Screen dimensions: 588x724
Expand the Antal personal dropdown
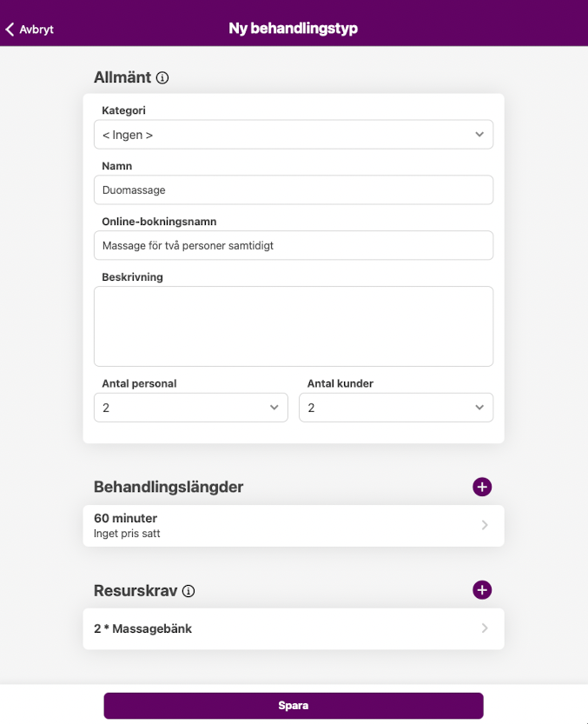pos(191,408)
